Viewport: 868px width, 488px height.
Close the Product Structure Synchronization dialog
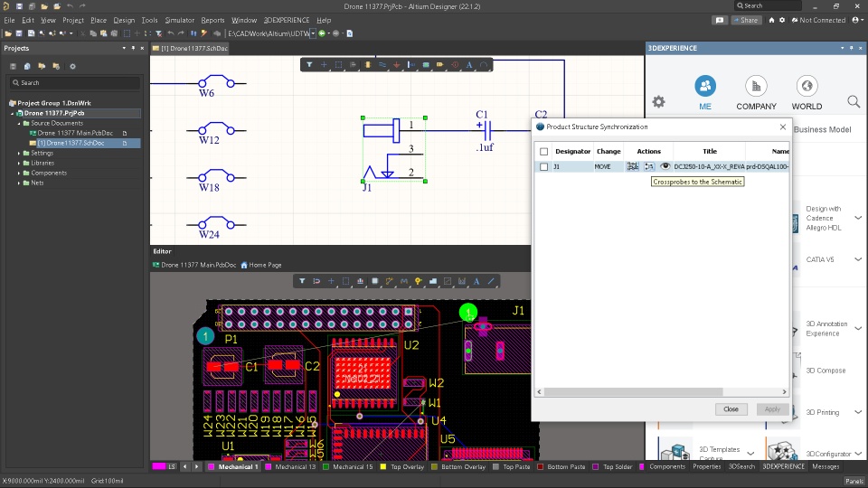[783, 127]
